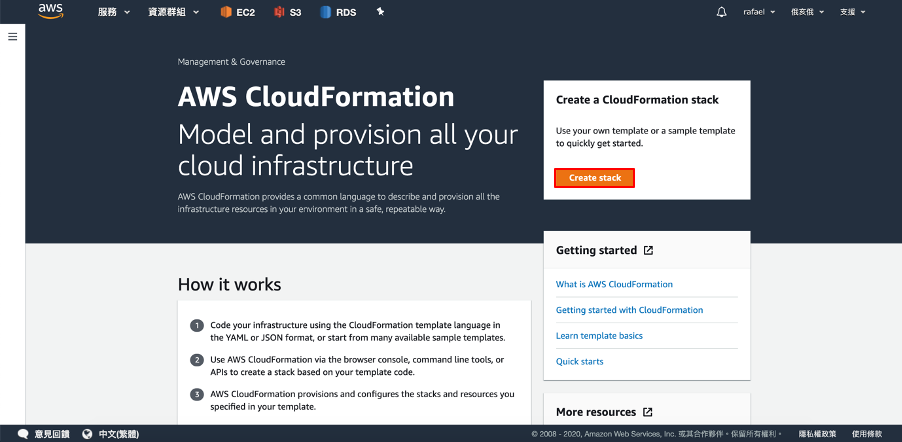Expand the 資源群組 resource groups dropdown
Viewport: 902px width, 442px height.
174,12
